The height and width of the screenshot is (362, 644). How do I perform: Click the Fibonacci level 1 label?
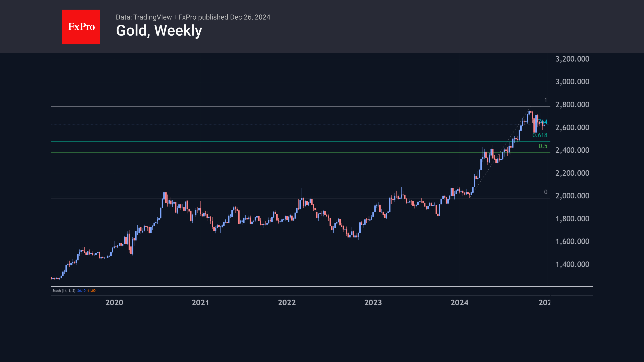(546, 100)
